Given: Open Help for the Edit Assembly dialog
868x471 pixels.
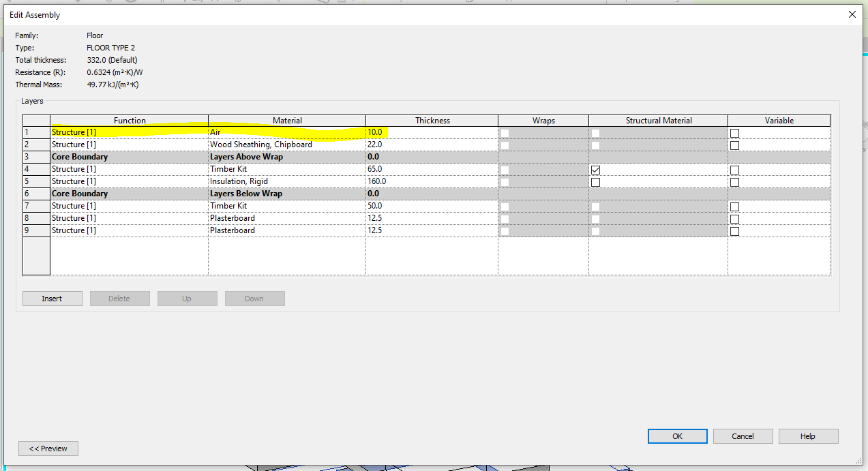Looking at the screenshot, I should [x=808, y=436].
